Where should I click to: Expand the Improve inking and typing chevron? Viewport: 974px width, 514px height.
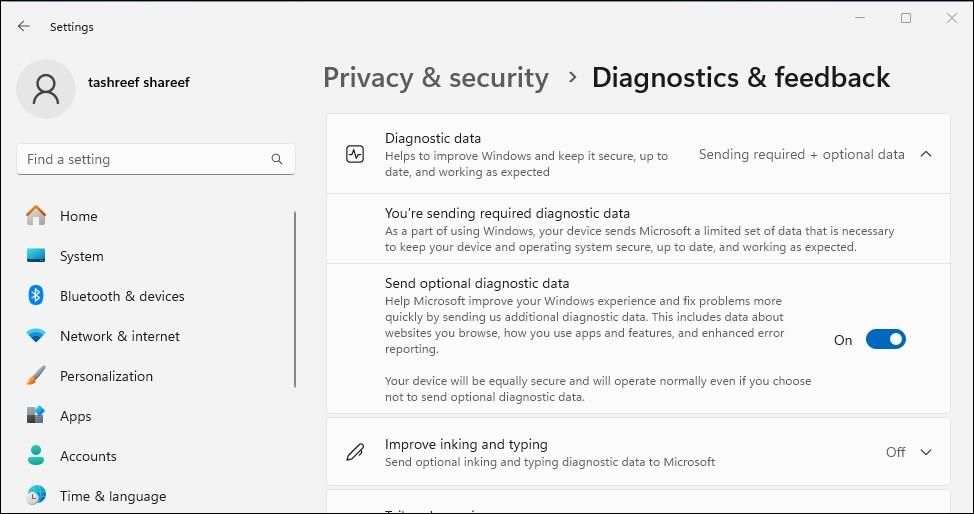926,452
